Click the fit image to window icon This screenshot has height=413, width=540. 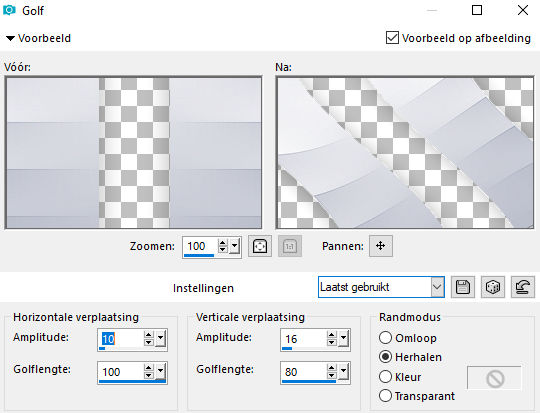[260, 246]
